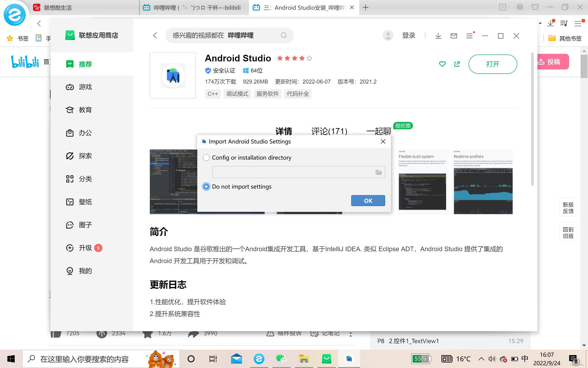The image size is (588, 368).
Task: Open the 其他书签 folder
Action: coord(565,38)
